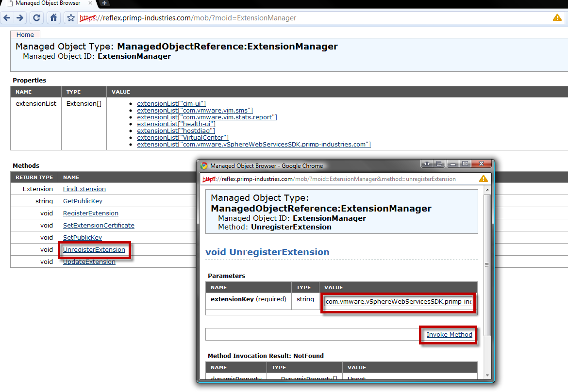Image resolution: width=568 pixels, height=392 pixels.
Task: Open extensionList["com.vmware.vim.sms"] link
Action: tap(195, 111)
